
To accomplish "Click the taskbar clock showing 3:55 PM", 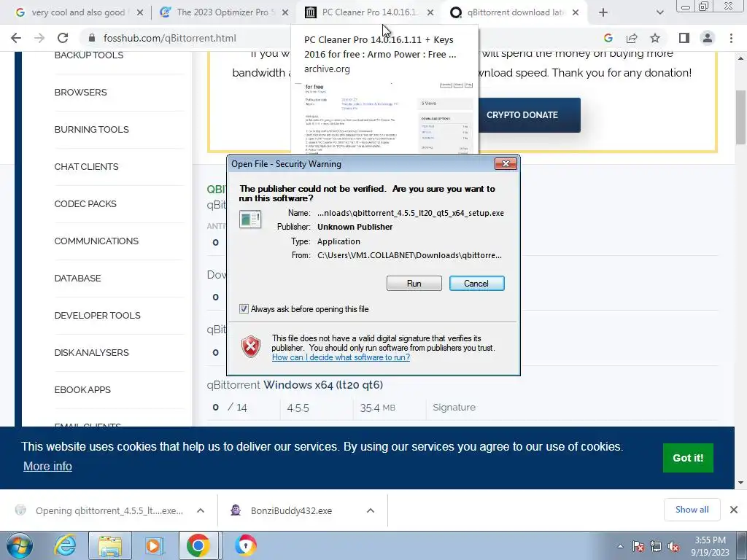I will 711,546.
